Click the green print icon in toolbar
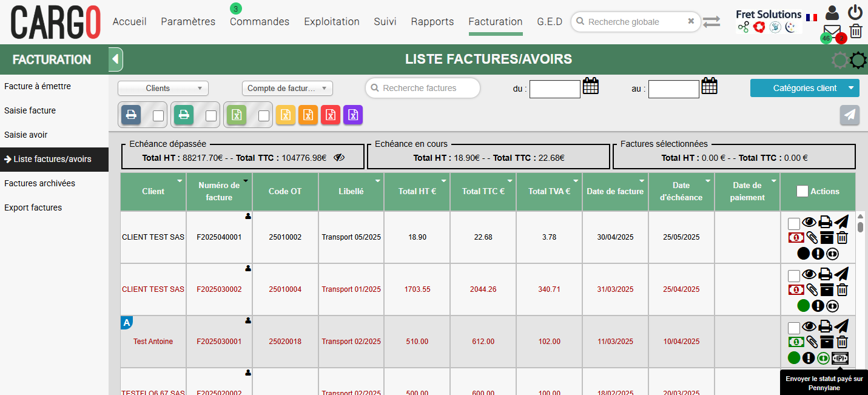This screenshot has width=868, height=395. [184, 115]
